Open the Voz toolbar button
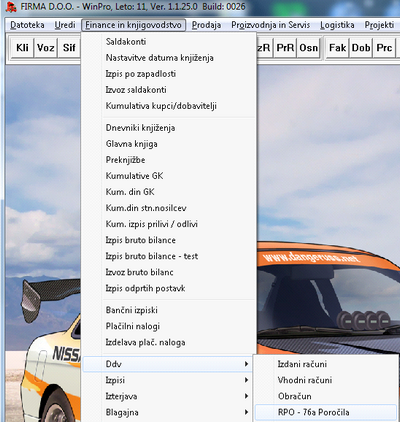This screenshot has height=422, width=400. [x=46, y=48]
